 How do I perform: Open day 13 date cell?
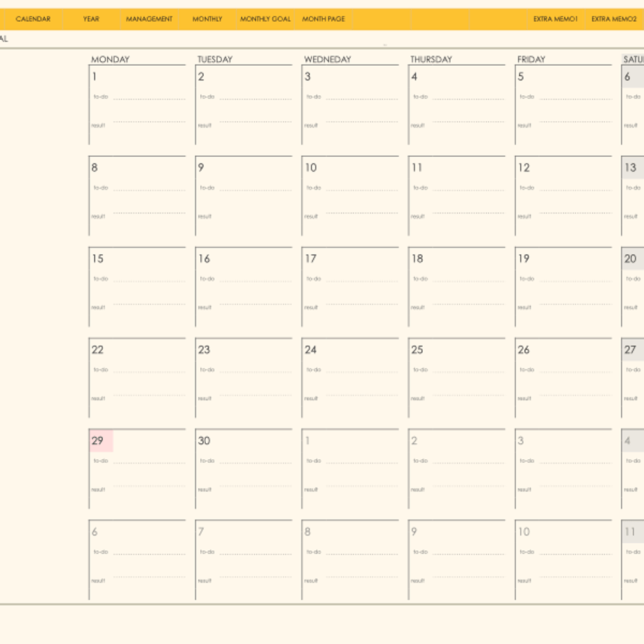point(630,167)
